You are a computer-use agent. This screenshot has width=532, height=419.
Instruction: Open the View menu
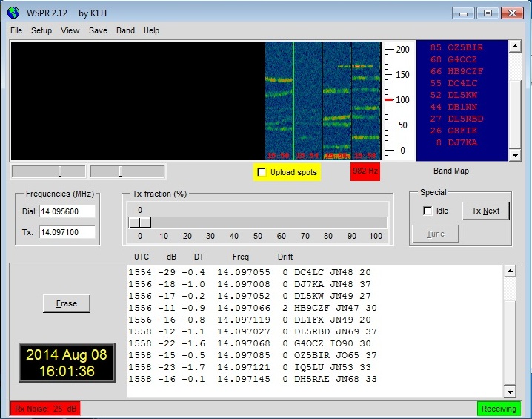(x=70, y=30)
